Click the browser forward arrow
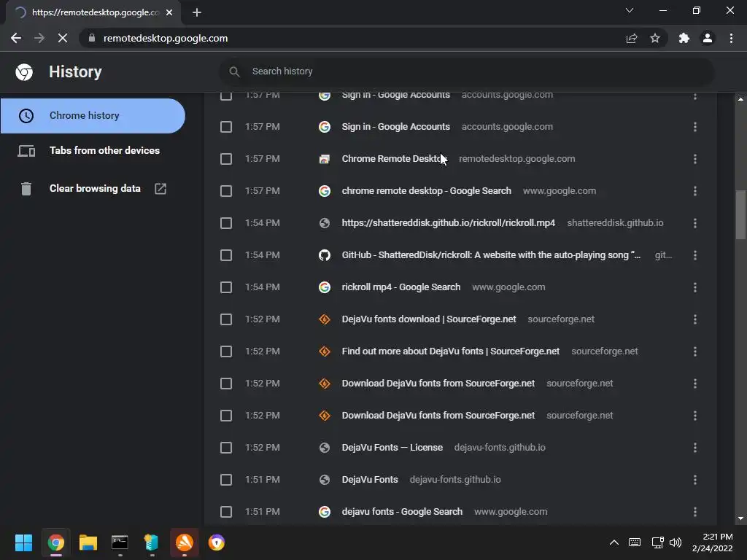Viewport: 747px width, 560px height. coord(39,38)
